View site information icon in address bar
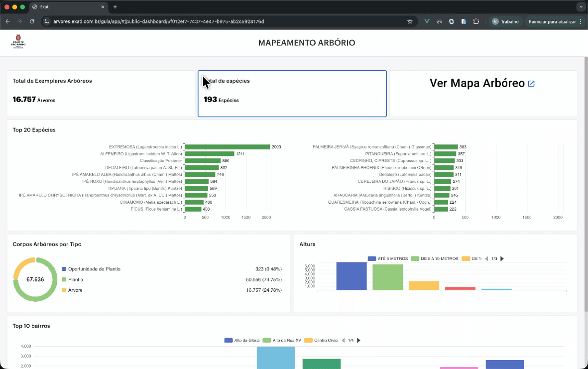588x369 pixels. coord(46,22)
